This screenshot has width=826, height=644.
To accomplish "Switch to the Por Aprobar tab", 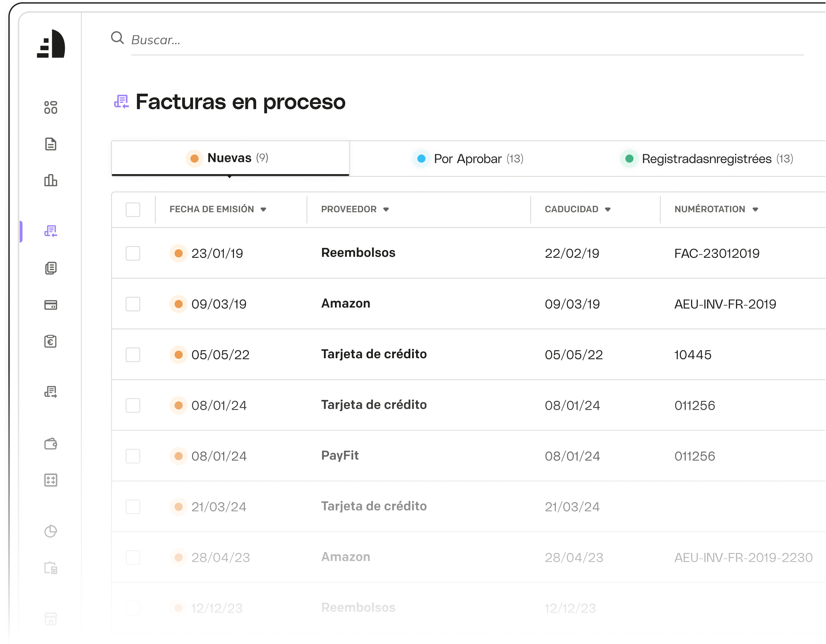I will coord(468,159).
